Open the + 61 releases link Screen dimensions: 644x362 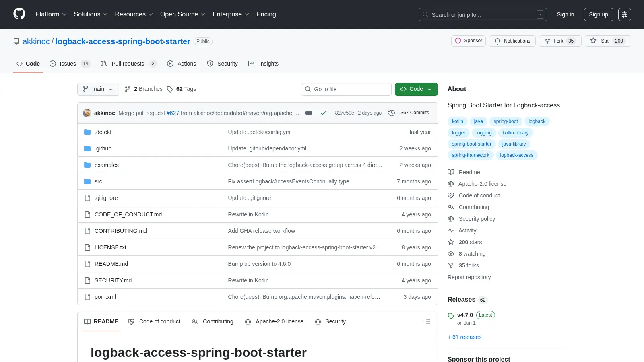464,337
